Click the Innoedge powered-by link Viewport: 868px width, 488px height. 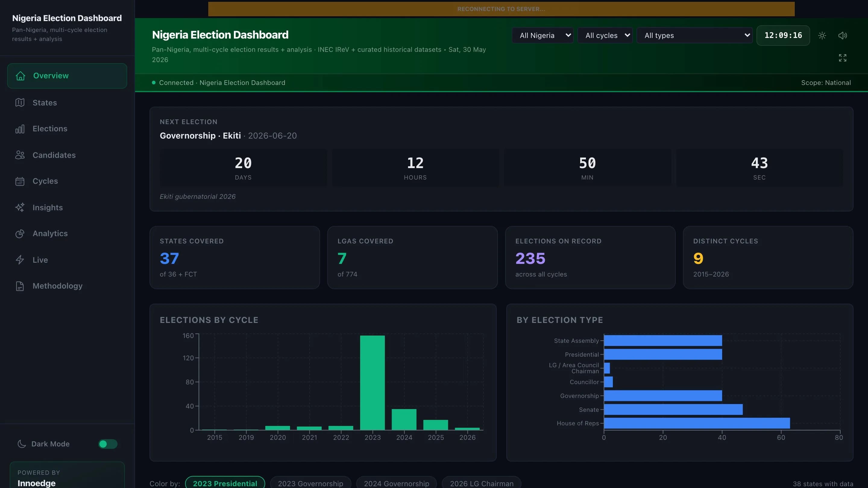[x=36, y=483]
